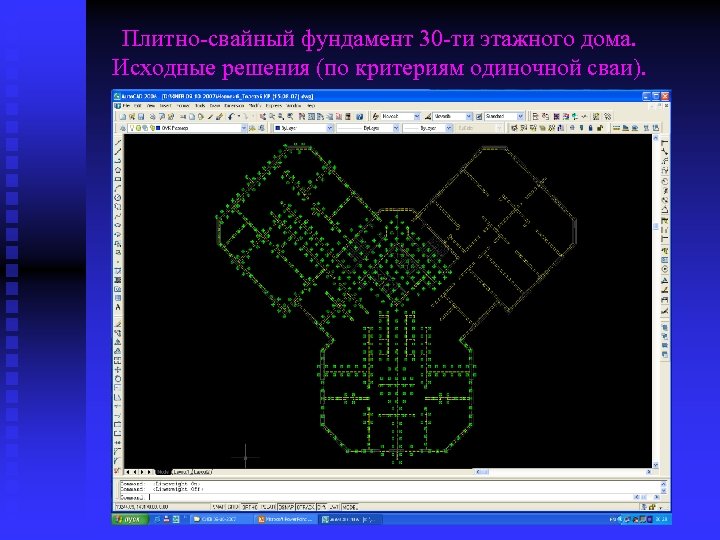Screen dimensions: 720x540
Task: Click the Linear Dimension icon
Action: tap(664, 143)
